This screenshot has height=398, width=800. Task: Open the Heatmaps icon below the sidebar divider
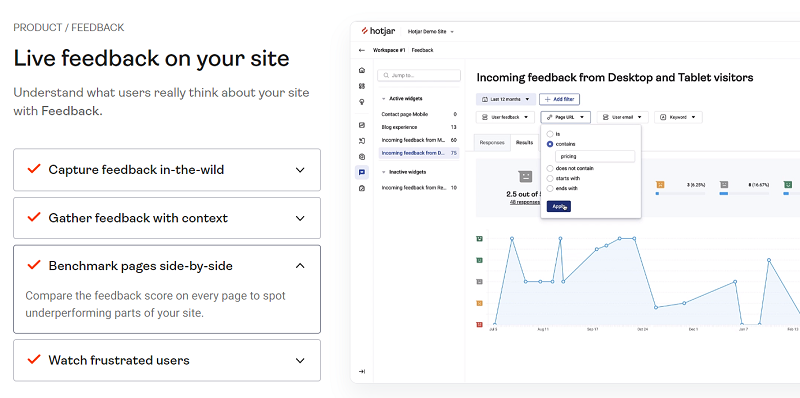362,125
